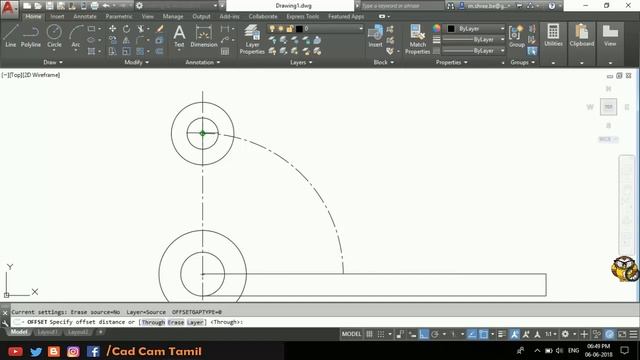Click the layer color black swatch
The width and height of the screenshot is (640, 360).
pos(299,29)
